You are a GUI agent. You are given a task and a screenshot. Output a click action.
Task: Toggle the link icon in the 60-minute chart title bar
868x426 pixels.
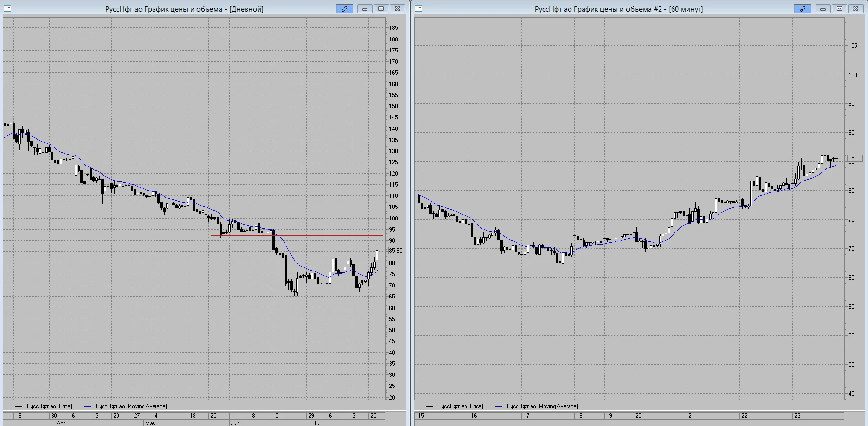point(803,9)
